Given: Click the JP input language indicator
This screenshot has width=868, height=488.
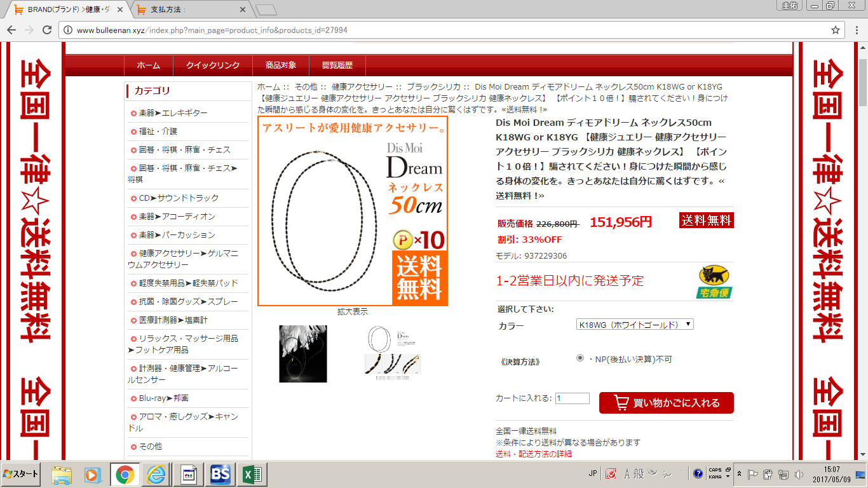Looking at the screenshot, I should 593,473.
